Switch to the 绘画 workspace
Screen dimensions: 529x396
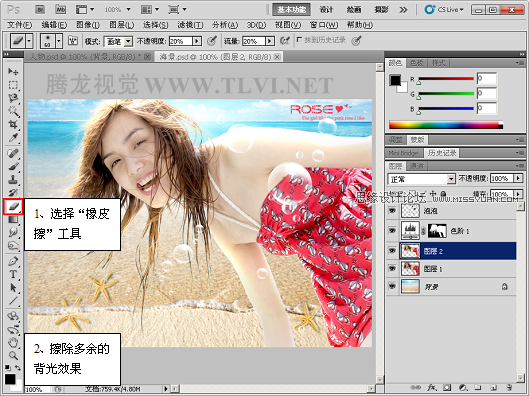click(x=354, y=10)
